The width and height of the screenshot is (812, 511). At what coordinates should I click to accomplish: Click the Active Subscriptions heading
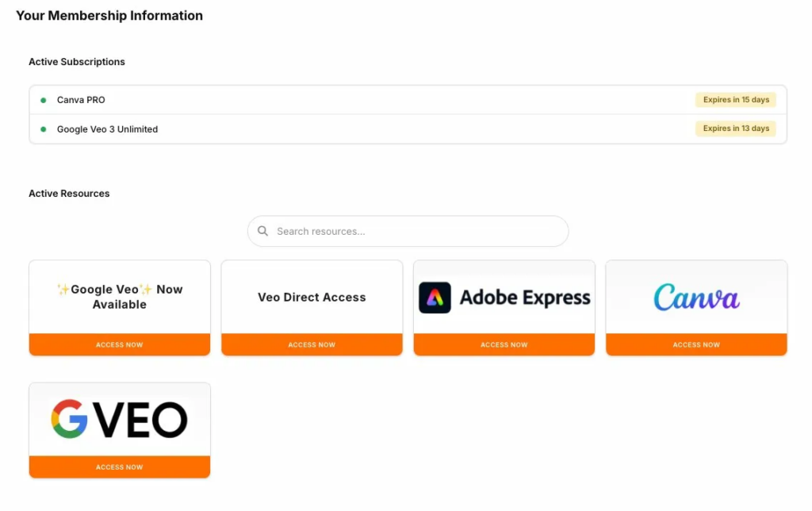coord(77,62)
